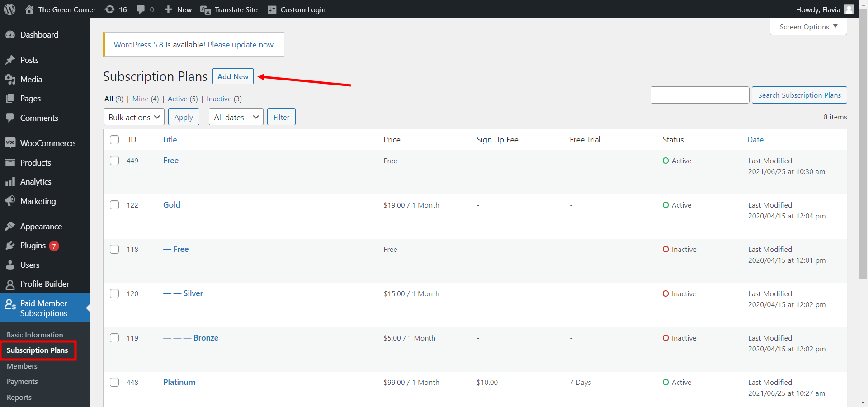
Task: Click the $99.00 / 1 Month price
Action: pos(411,383)
